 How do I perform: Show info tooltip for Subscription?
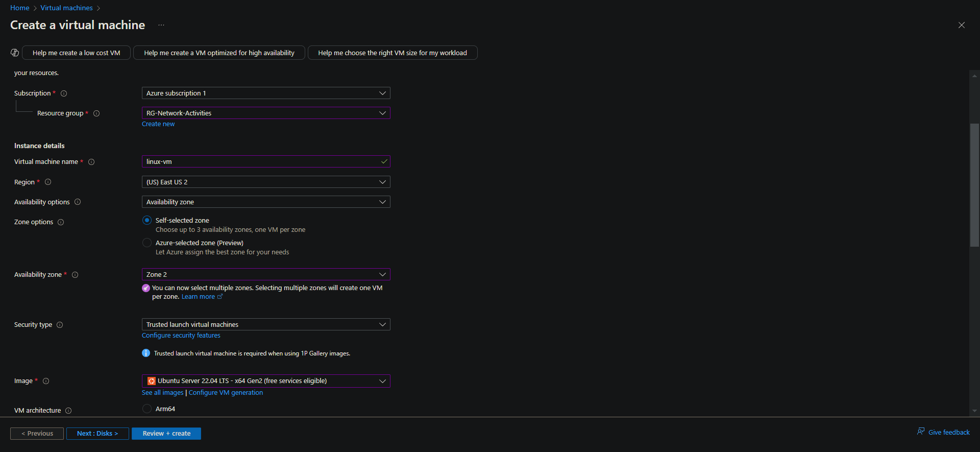pyautogui.click(x=64, y=93)
